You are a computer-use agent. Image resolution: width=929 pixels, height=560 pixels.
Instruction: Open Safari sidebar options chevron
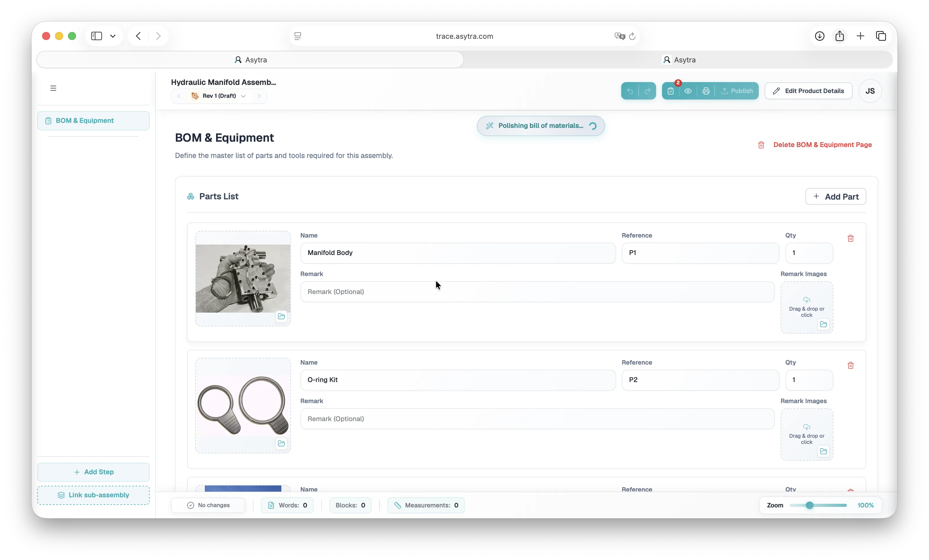click(x=113, y=36)
